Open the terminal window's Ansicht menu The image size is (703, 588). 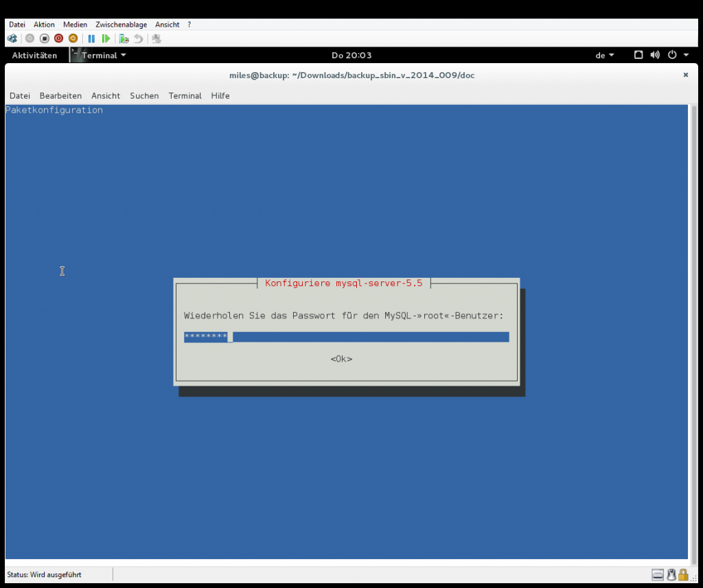(x=105, y=95)
